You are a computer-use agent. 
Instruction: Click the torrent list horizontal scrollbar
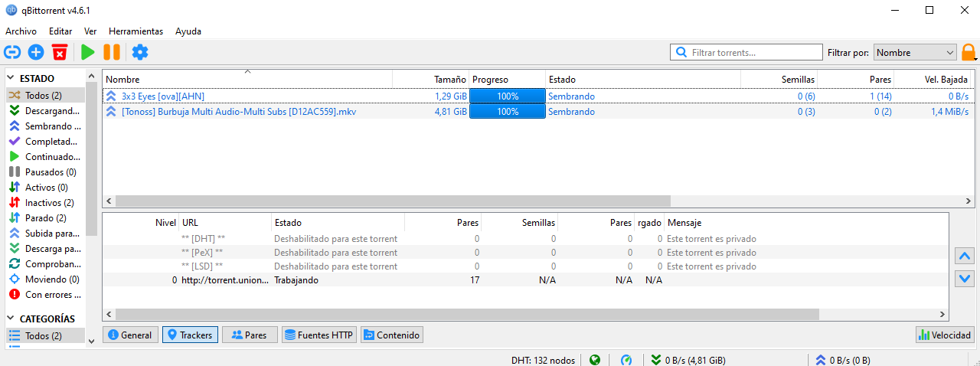click(392, 201)
